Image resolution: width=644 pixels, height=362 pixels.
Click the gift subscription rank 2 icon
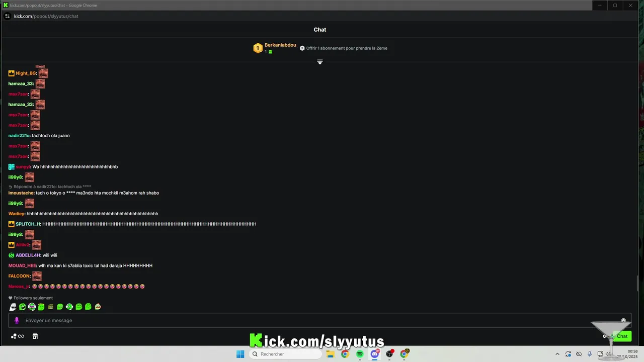click(302, 48)
